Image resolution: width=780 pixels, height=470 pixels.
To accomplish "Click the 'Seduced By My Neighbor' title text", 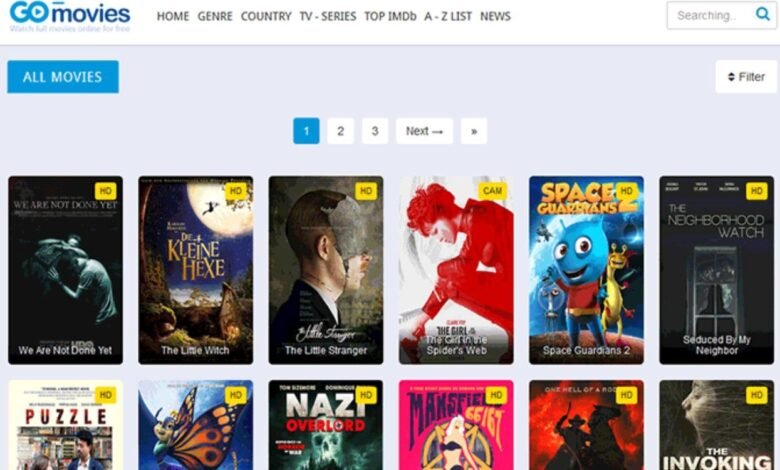I will point(717,345).
